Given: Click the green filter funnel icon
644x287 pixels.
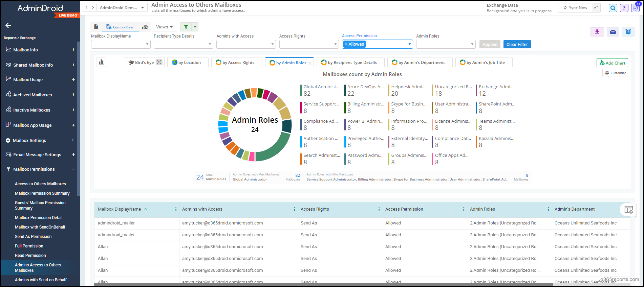Looking at the screenshot, I should pyautogui.click(x=186, y=27).
